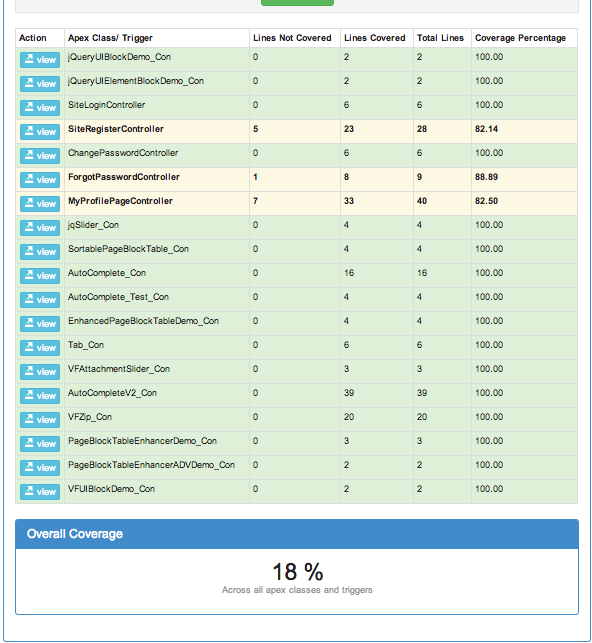View coverage for jqSlider_Con

[40, 228]
